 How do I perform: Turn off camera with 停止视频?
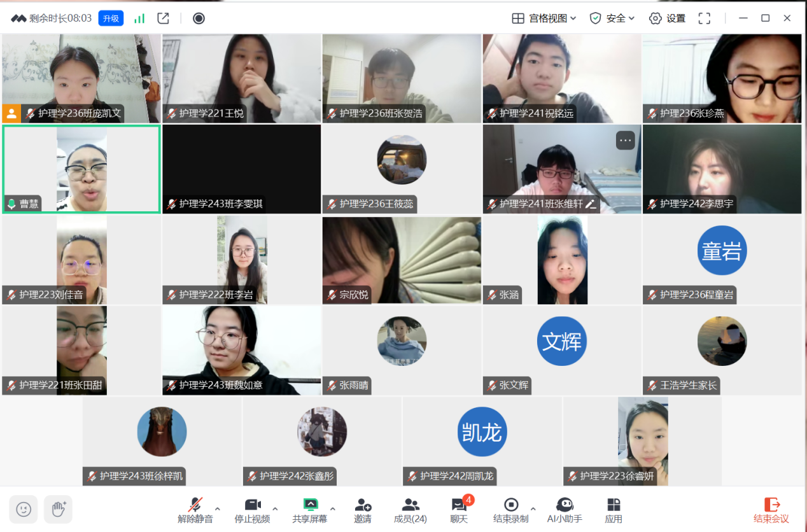pos(253,510)
